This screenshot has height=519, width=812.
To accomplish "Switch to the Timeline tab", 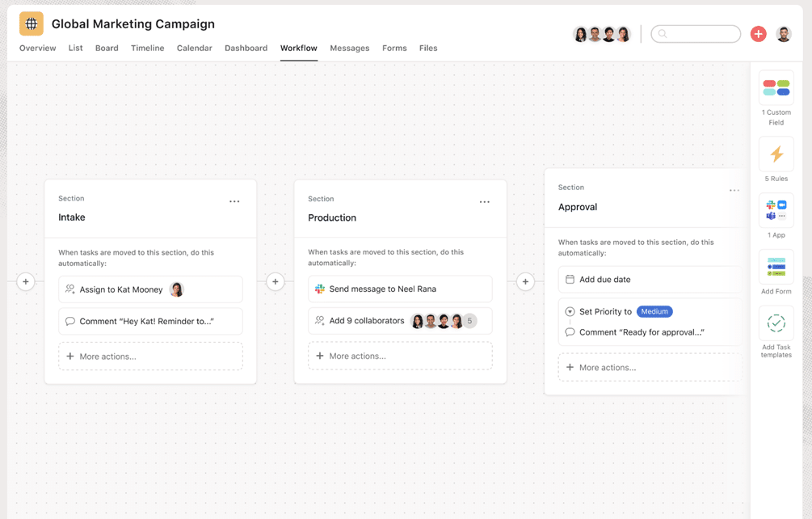I will click(x=147, y=49).
